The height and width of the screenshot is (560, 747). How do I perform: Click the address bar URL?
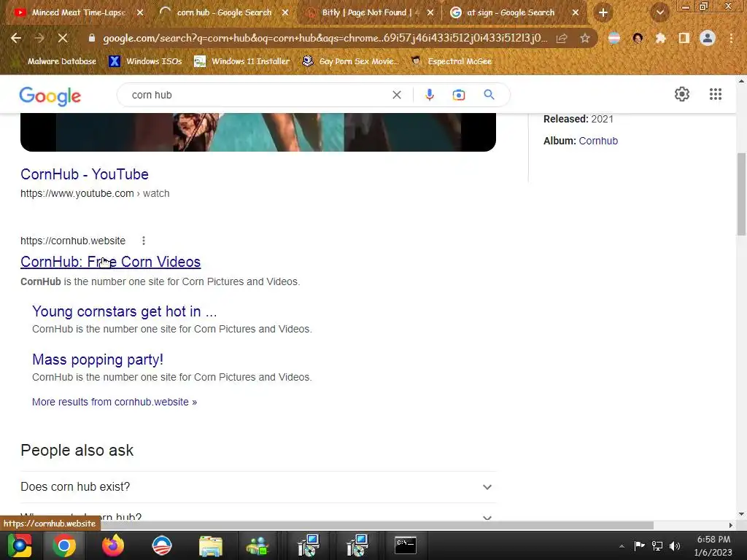tap(325, 38)
